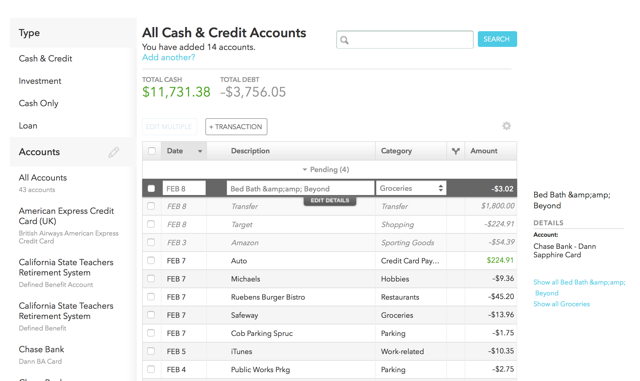This screenshot has height=381, width=640.
Task: Click the Description column header
Action: [250, 151]
